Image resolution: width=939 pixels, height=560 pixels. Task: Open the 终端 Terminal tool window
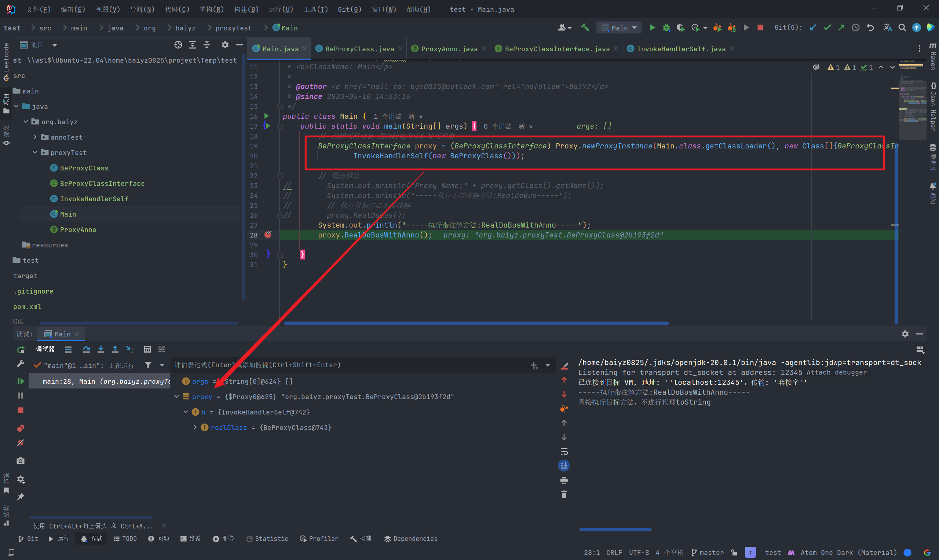coord(191,538)
